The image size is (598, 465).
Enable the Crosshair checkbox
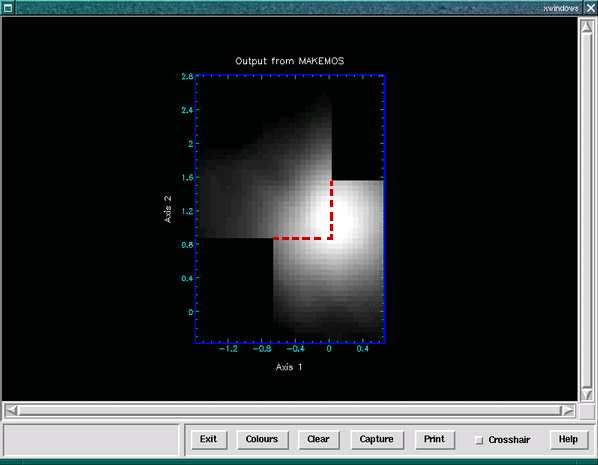(x=479, y=440)
